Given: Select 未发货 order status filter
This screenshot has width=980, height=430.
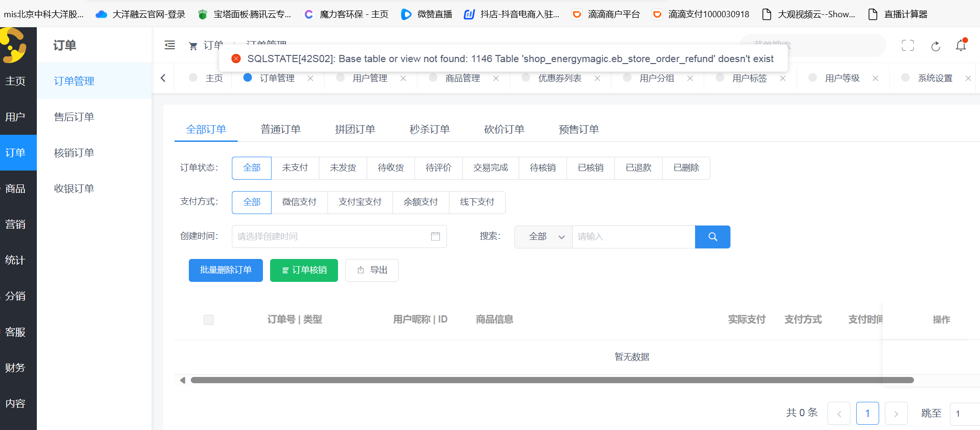Looking at the screenshot, I should 343,168.
